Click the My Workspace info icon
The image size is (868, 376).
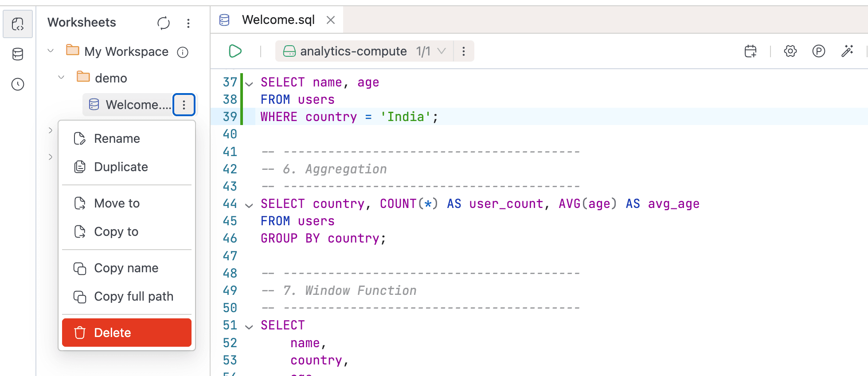point(183,52)
